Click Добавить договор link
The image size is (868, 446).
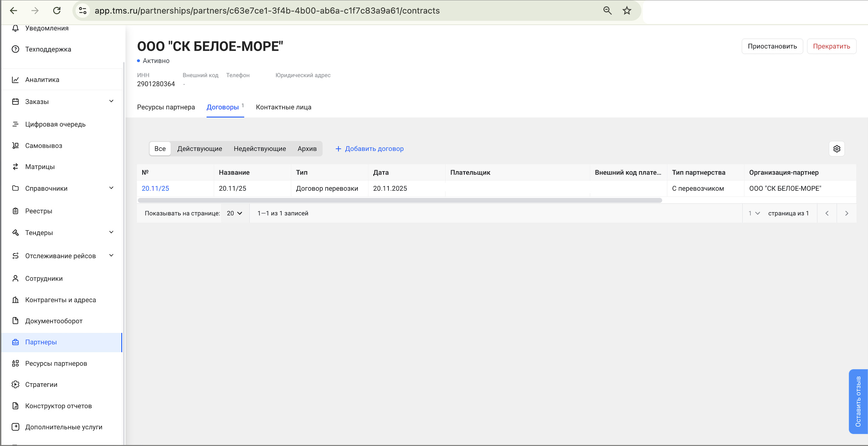coord(370,149)
